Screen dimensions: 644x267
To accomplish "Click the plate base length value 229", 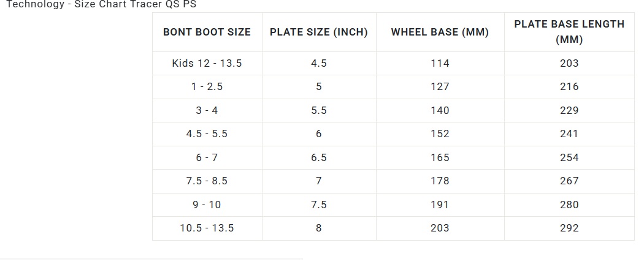I will (569, 110).
